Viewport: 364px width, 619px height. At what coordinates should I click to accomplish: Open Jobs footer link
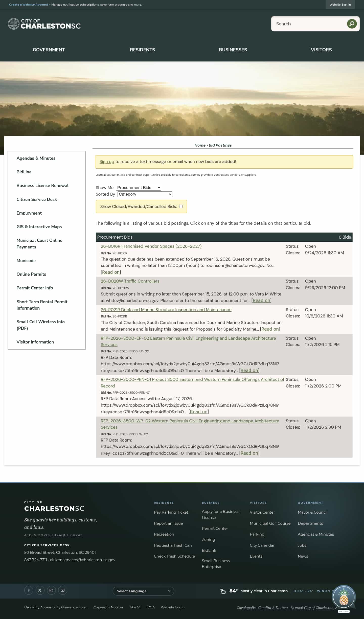click(302, 545)
